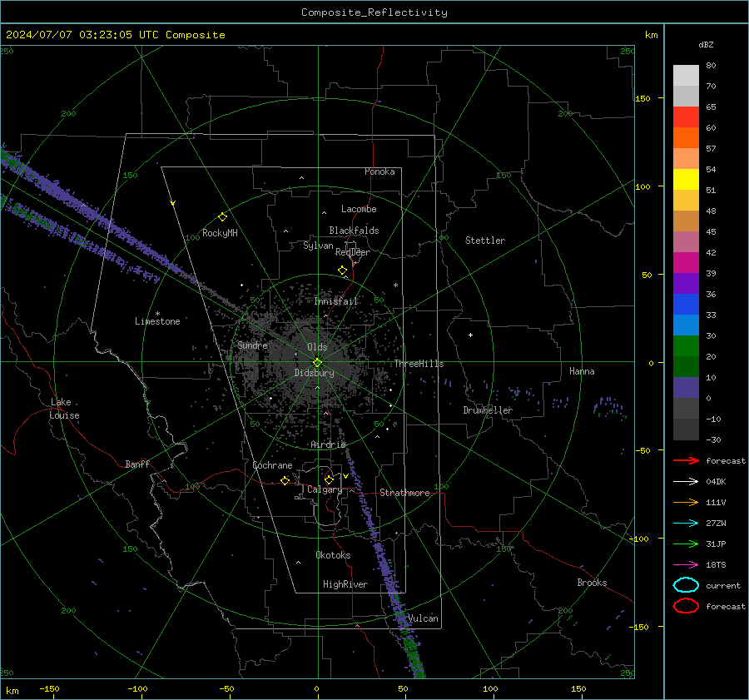Click the Innisfail town label

(335, 301)
